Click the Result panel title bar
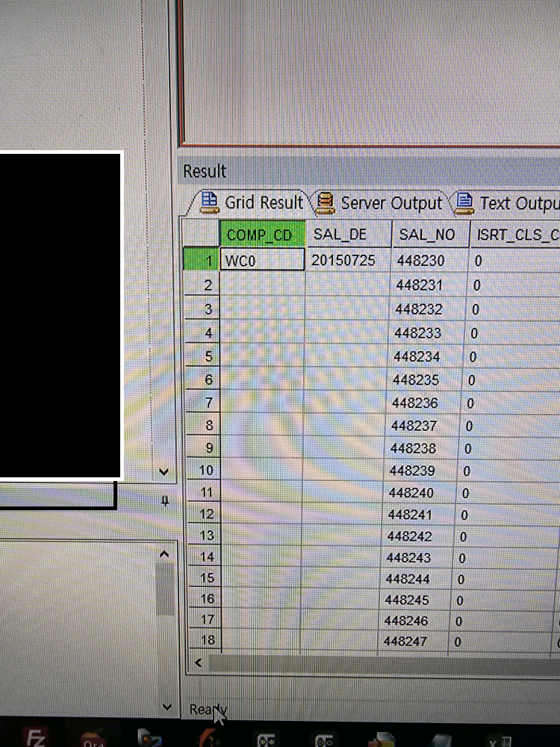Viewport: 560px width, 747px height. coord(369,170)
